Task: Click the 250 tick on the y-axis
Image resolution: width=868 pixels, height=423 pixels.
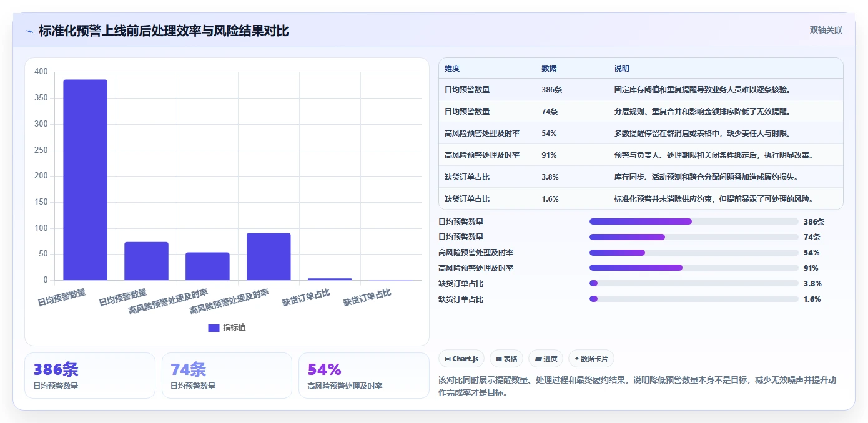Action: pos(41,150)
